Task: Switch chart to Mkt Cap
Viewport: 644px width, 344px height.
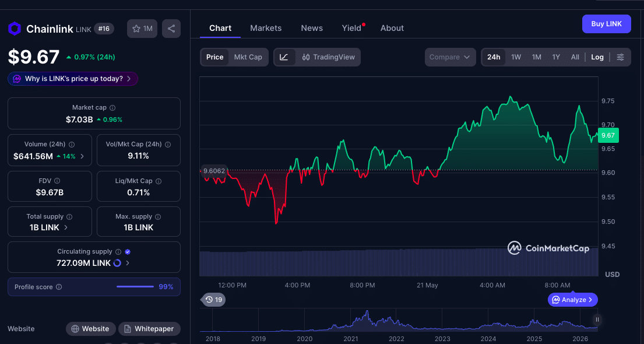Action: [248, 57]
